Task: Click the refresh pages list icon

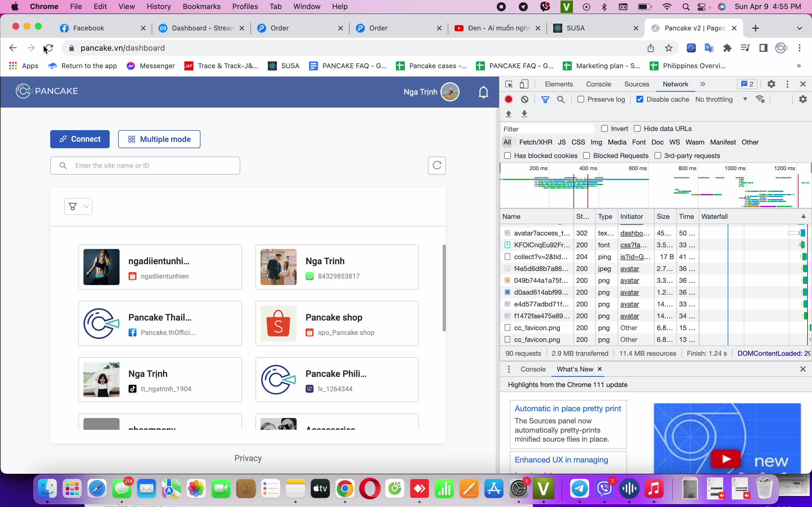Action: click(437, 165)
